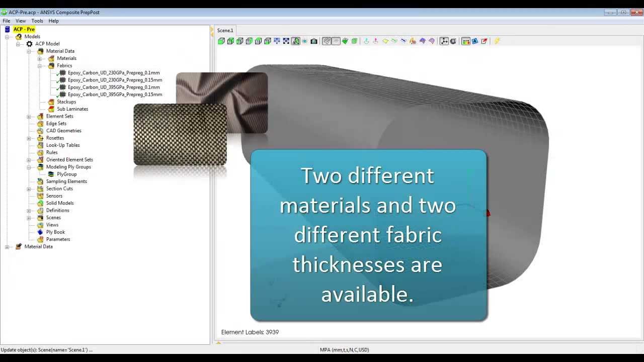Image resolution: width=644 pixels, height=362 pixels.
Task: Open the Tools menu
Action: click(37, 21)
